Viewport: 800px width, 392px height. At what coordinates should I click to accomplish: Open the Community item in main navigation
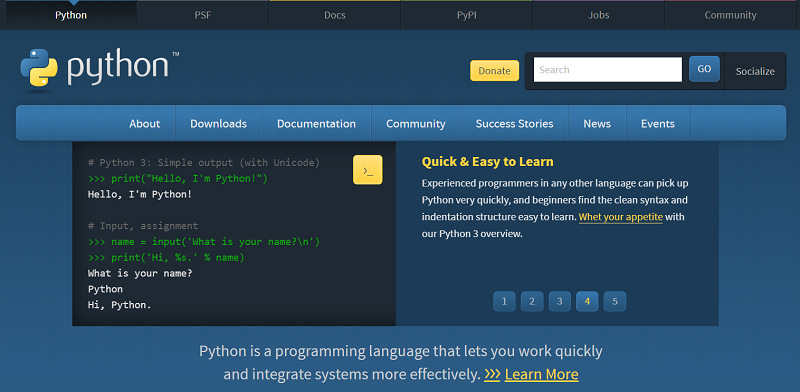(416, 124)
